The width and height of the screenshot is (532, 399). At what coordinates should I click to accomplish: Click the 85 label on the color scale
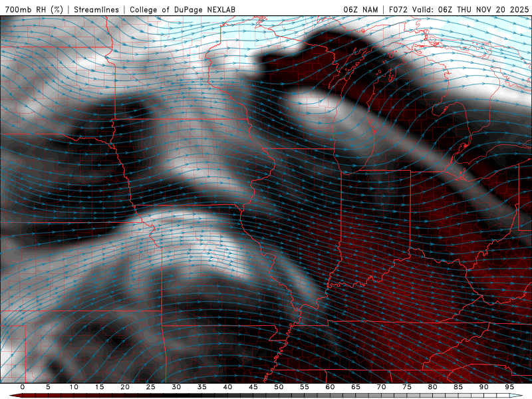click(x=458, y=387)
